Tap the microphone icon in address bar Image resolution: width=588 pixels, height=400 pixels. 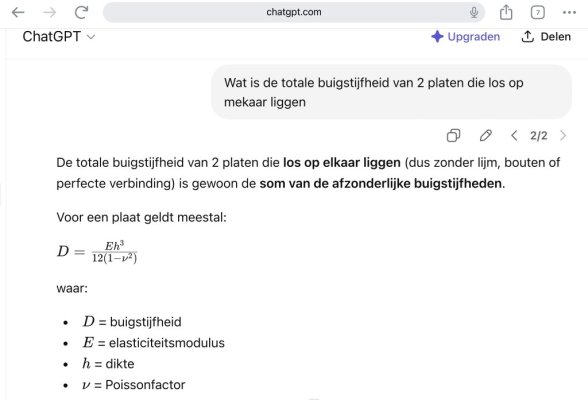pos(474,12)
